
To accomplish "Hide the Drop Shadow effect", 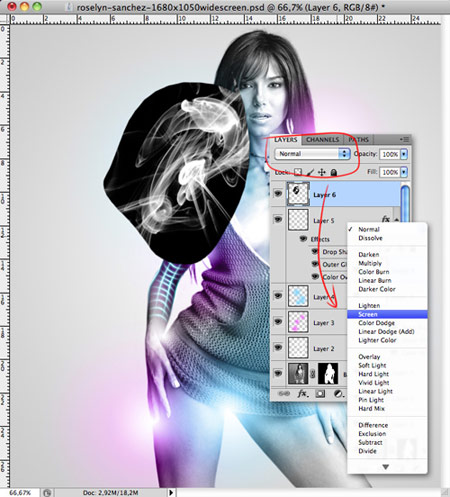I will [315, 251].
